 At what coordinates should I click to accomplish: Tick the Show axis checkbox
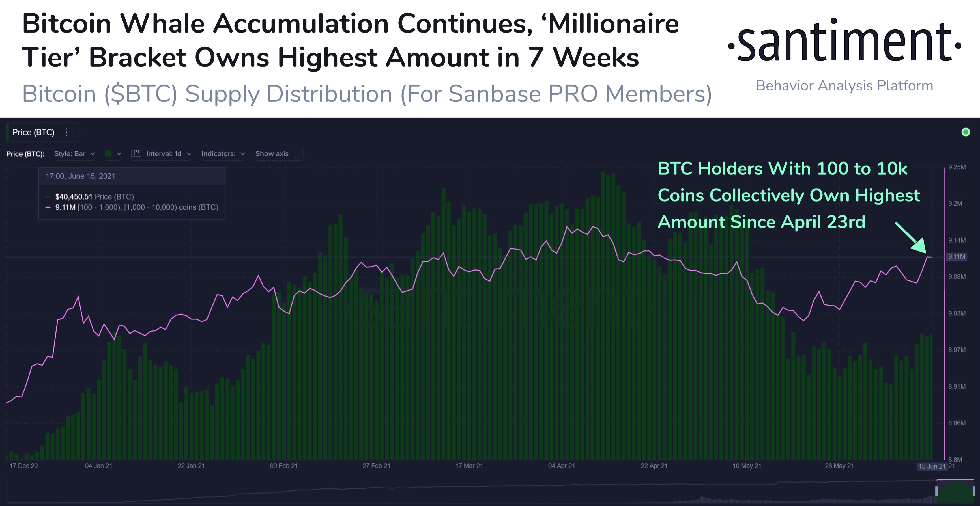click(x=299, y=153)
